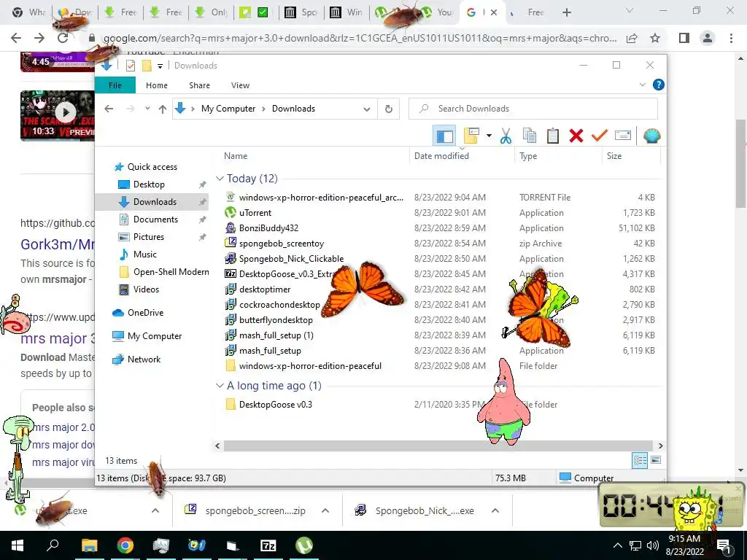
Task: Open 7-Zip from the taskbar
Action: coord(268,545)
